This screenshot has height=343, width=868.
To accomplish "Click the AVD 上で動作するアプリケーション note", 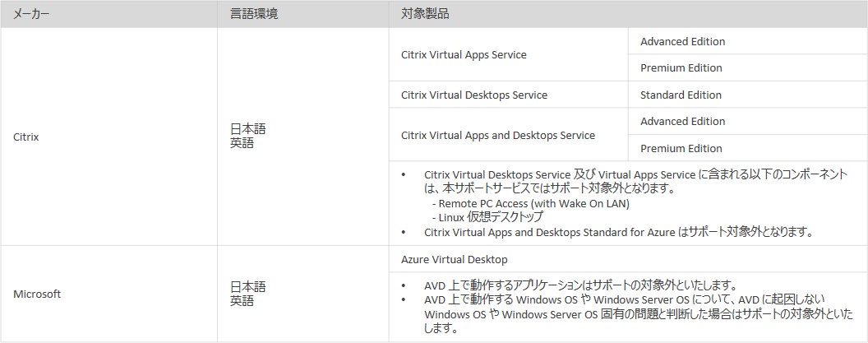I will coord(573,285).
